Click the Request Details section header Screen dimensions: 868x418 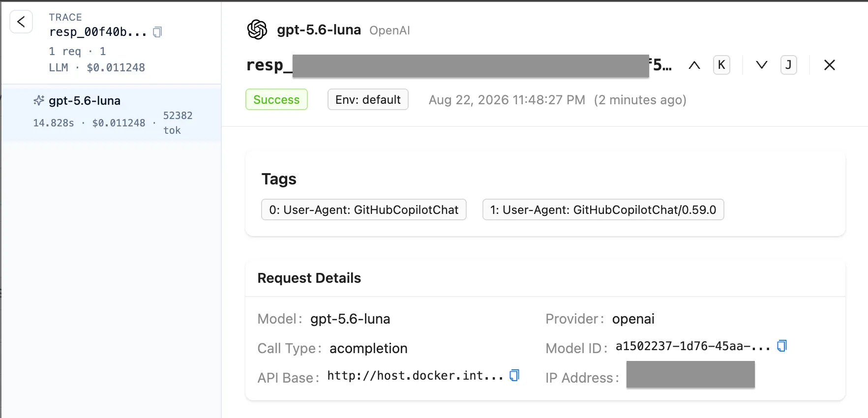click(309, 278)
